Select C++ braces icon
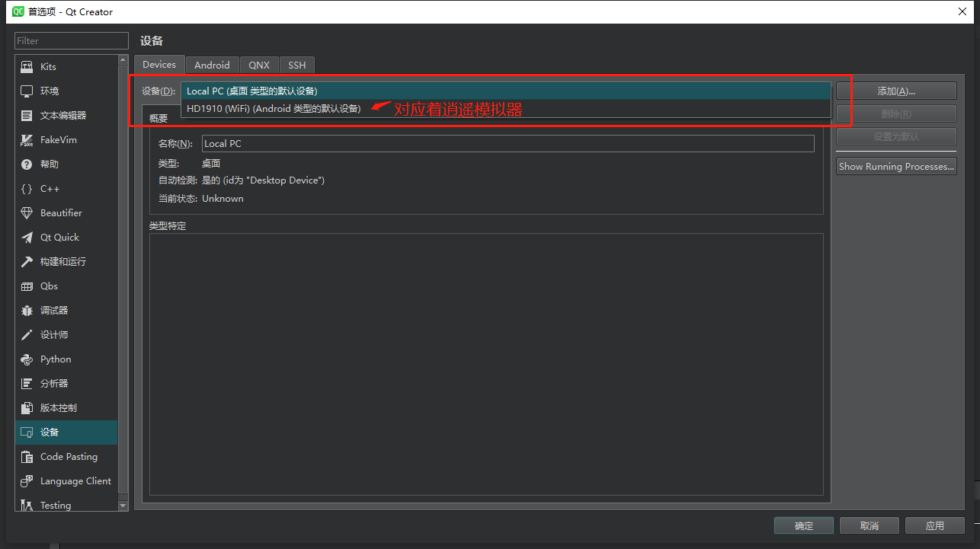This screenshot has width=980, height=549. [x=27, y=189]
